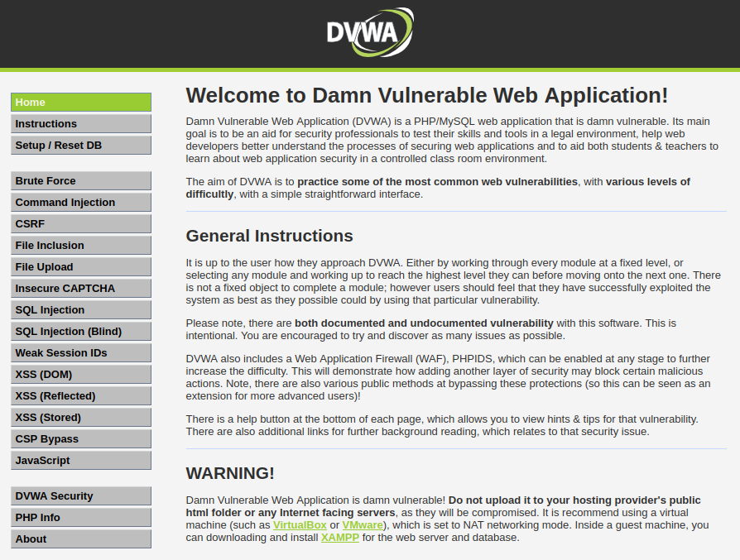Click the Welcome to Damn Vulnerable Web Application heading
The image size is (740, 560).
(x=426, y=95)
